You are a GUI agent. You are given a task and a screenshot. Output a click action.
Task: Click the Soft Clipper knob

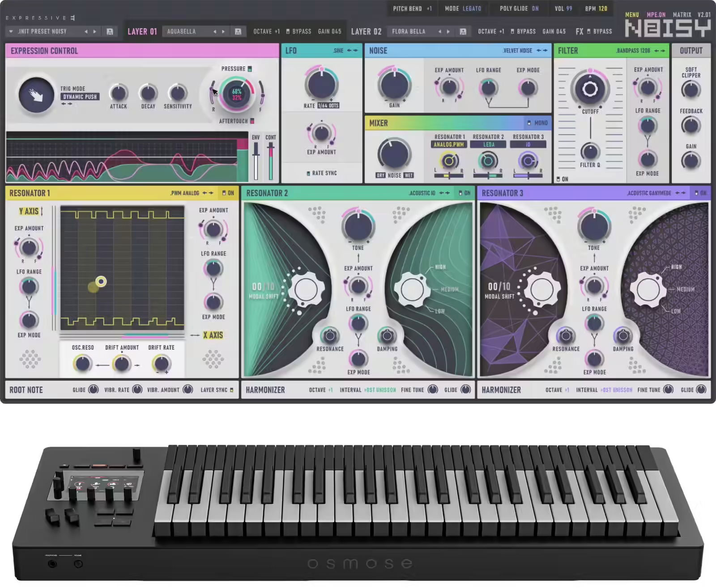[690, 89]
